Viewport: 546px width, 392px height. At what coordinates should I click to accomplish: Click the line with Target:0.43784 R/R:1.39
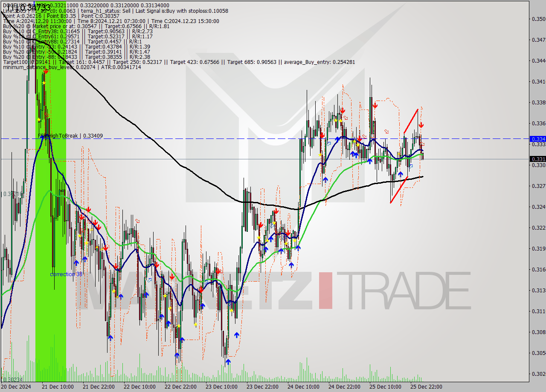pos(76,46)
